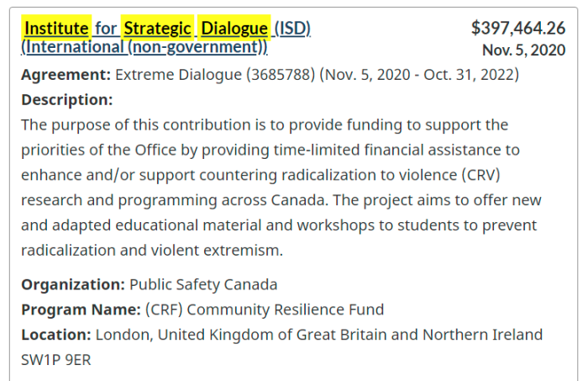Click the Organization label
588x381 pixels.
(73, 285)
